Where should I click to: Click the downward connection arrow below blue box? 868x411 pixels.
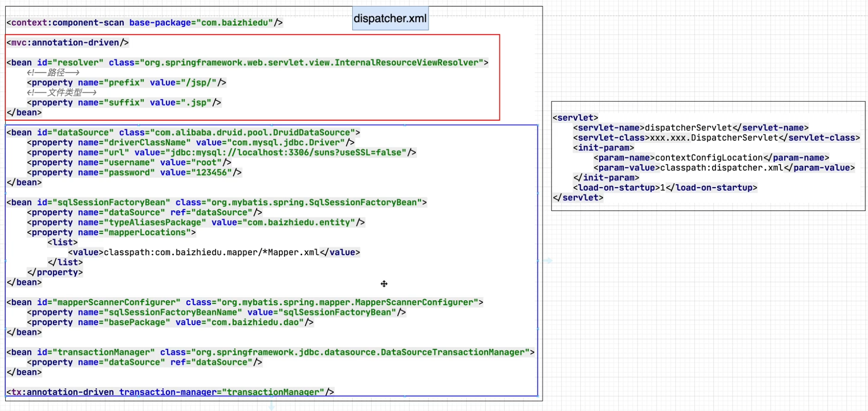point(271,405)
